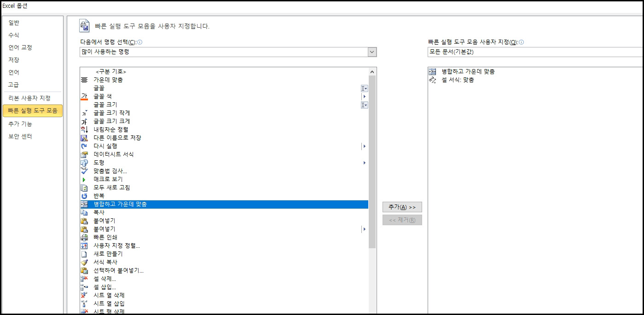Click the 추가(A) >> button
The height and width of the screenshot is (315, 644).
pos(402,207)
